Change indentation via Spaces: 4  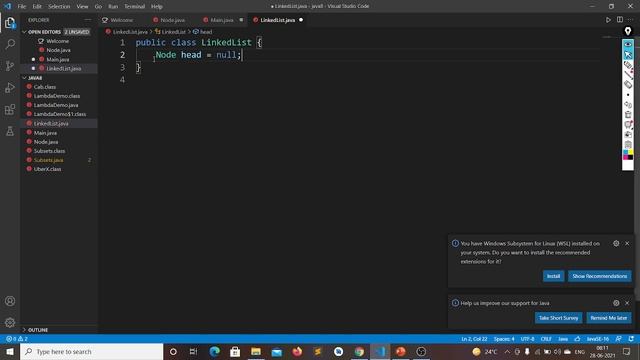(504, 339)
